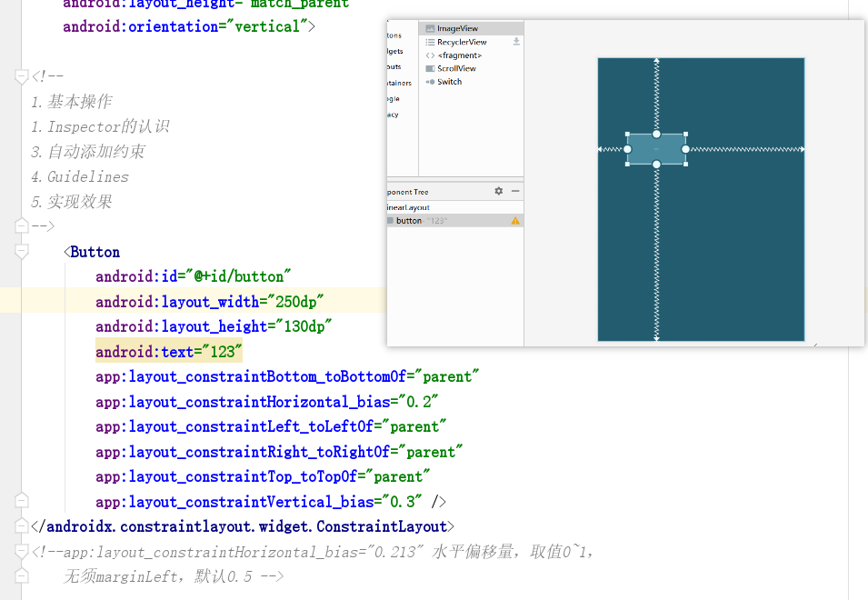The width and height of the screenshot is (868, 600).
Task: Click app:layout_constraintBottom_toBottomOf line
Action: (x=286, y=376)
